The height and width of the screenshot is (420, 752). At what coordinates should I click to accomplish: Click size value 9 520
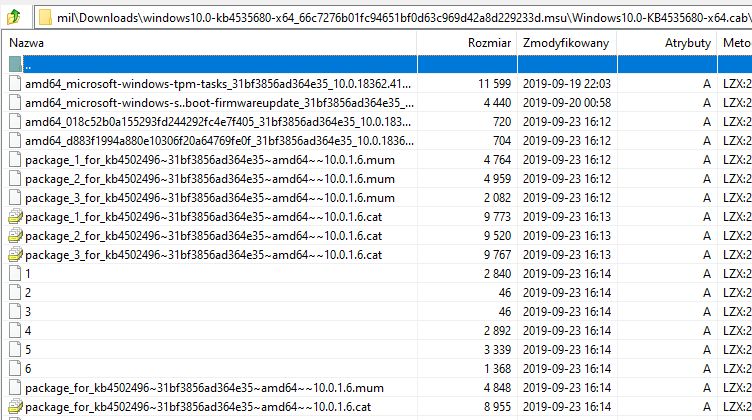(497, 236)
